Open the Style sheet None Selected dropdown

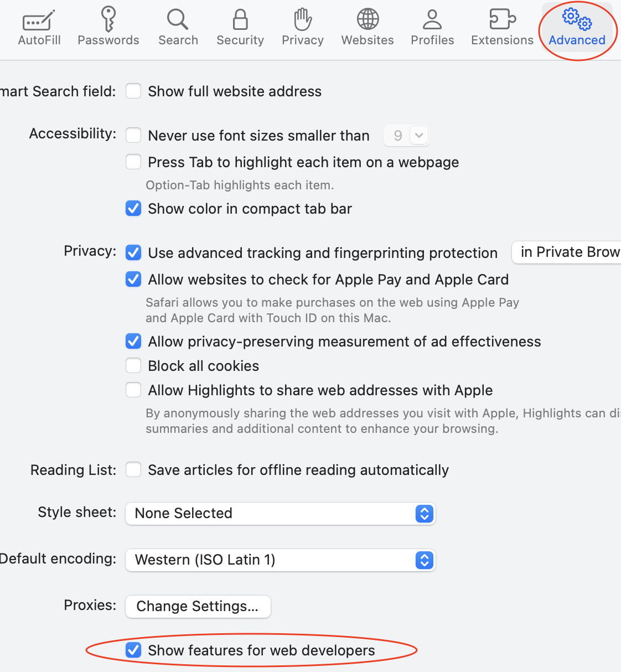tap(281, 513)
